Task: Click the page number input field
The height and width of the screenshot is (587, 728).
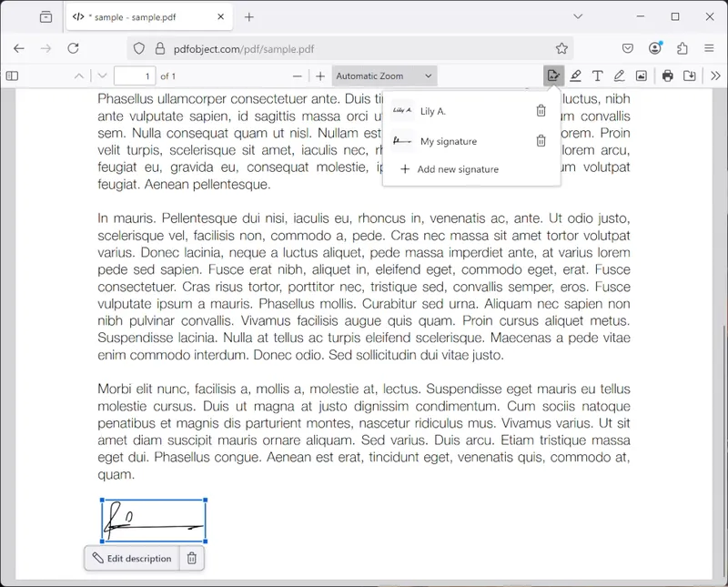Action: 135,76
